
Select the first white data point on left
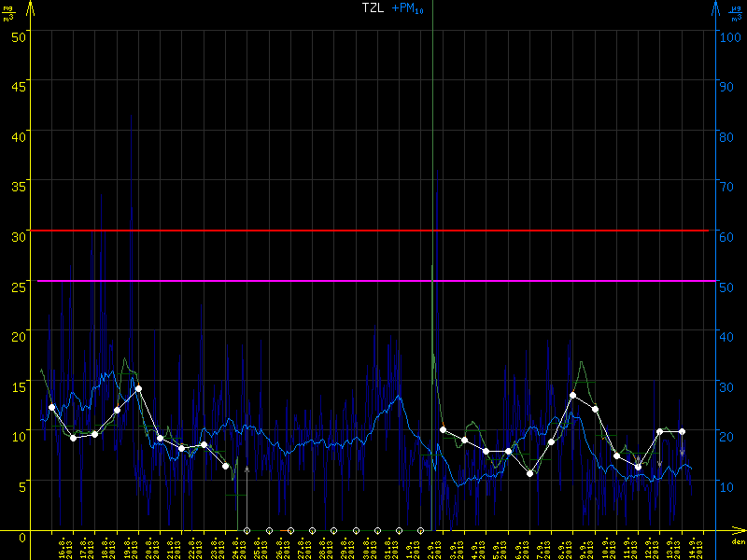(51, 407)
